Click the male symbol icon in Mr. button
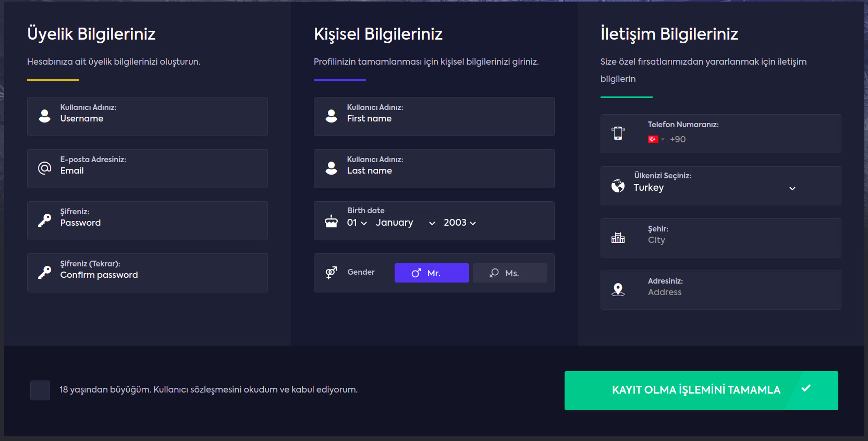 416,273
